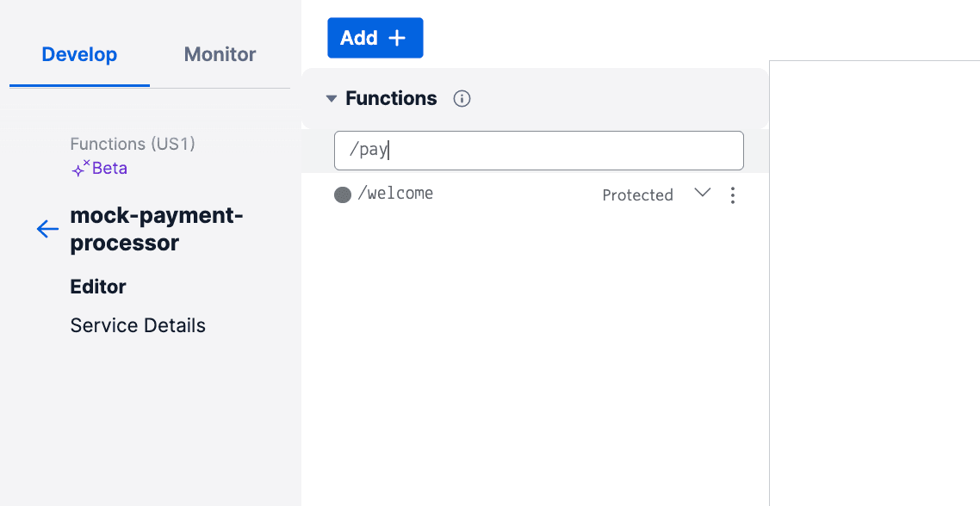Click the function path input showing /pay
The image size is (980, 506).
[x=538, y=150]
